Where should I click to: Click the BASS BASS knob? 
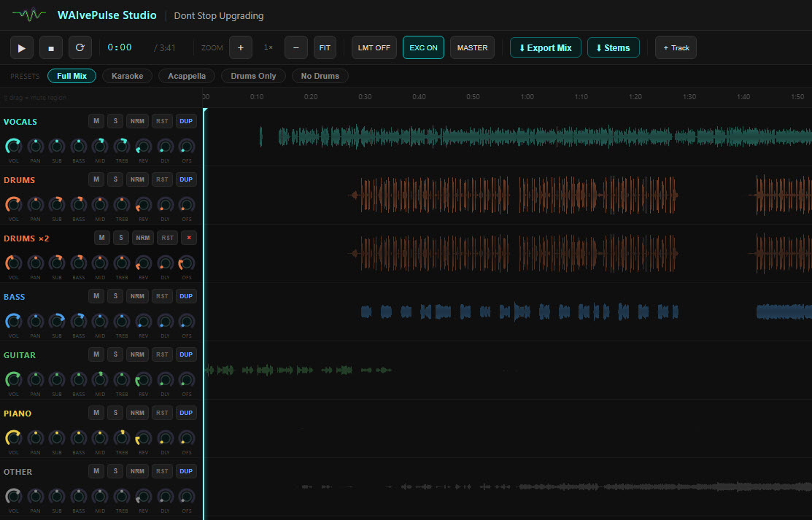tap(79, 322)
